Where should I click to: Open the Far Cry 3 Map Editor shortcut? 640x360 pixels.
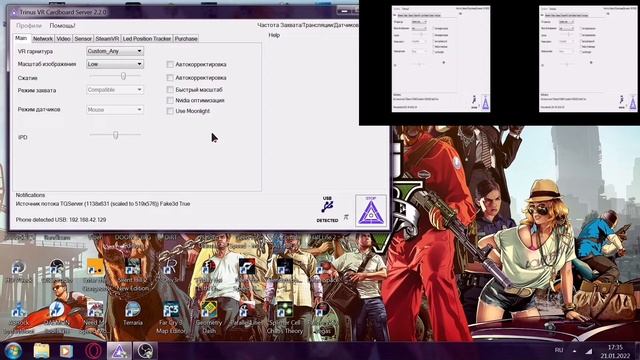(171, 317)
